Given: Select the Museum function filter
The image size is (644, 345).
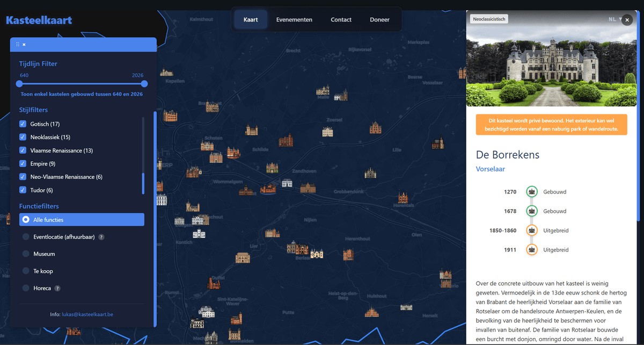Looking at the screenshot, I should coord(26,254).
